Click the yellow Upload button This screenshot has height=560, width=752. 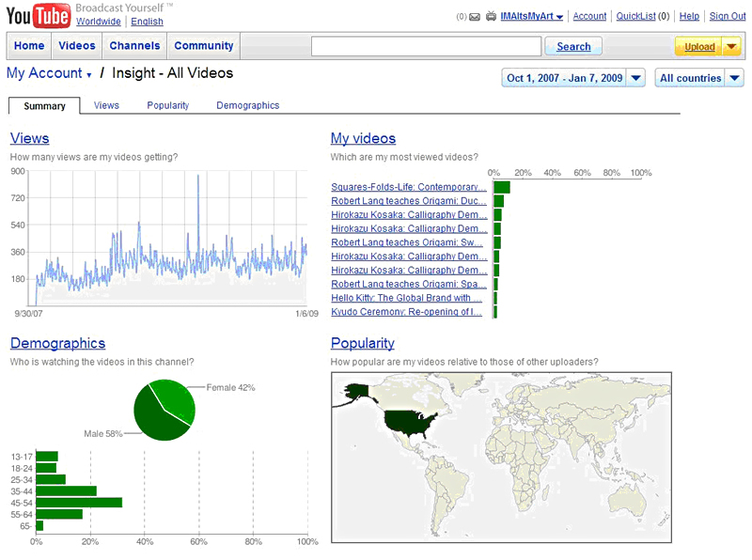click(x=698, y=46)
